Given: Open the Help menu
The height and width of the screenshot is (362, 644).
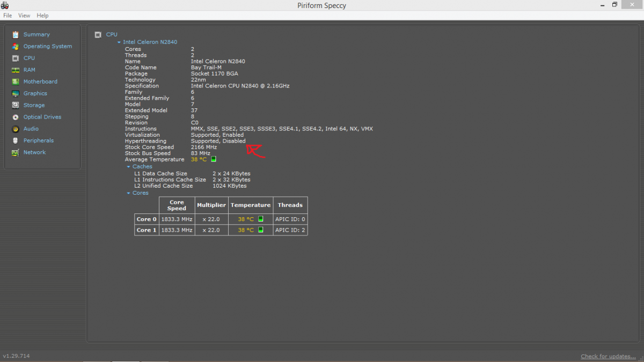Looking at the screenshot, I should click(x=42, y=16).
